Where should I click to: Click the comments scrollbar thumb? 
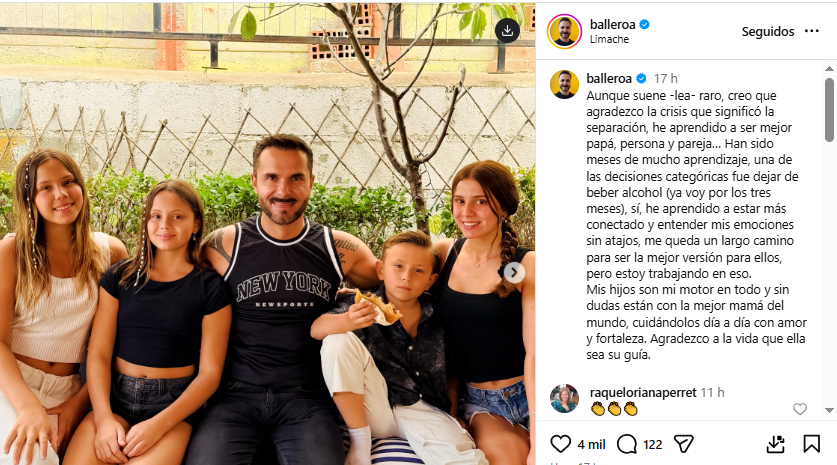[829, 109]
